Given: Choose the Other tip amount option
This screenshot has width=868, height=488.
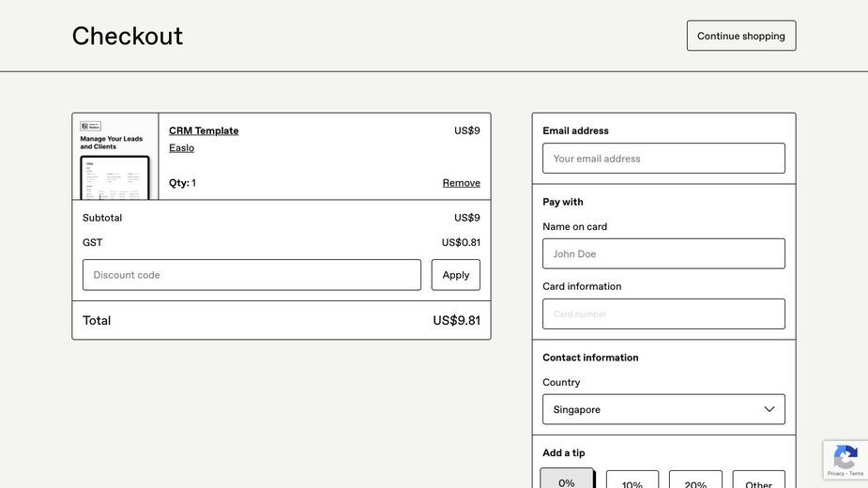Looking at the screenshot, I should (758, 480).
